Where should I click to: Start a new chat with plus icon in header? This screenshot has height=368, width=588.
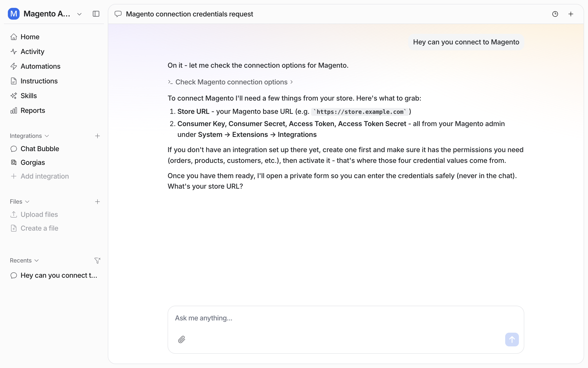[571, 14]
